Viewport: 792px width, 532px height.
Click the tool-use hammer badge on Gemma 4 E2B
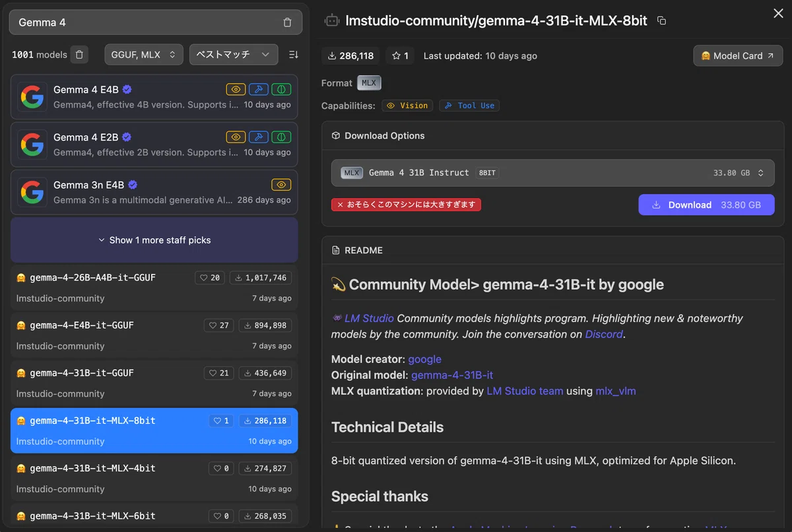pyautogui.click(x=258, y=137)
